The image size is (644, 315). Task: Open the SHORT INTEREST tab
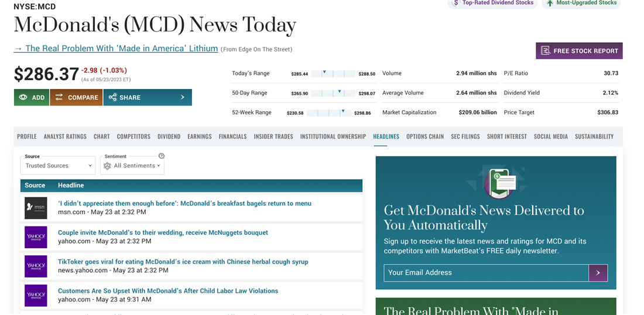[x=507, y=136]
